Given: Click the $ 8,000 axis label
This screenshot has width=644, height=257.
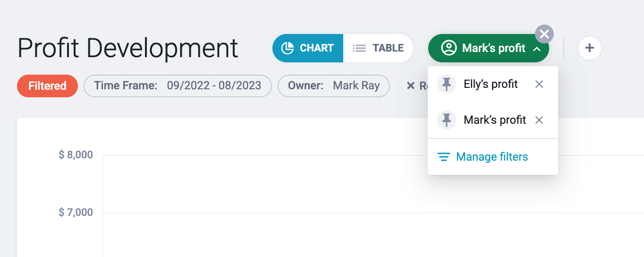Looking at the screenshot, I should [x=76, y=155].
